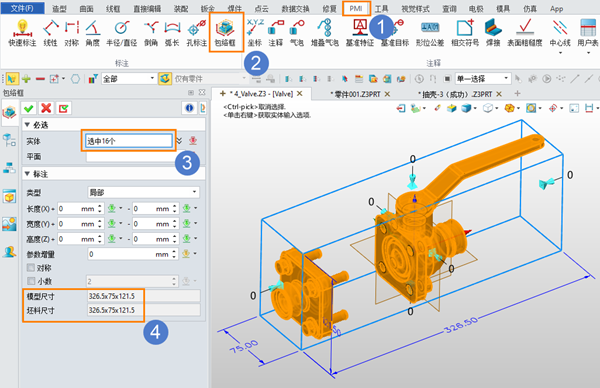Click the 326.50 dimension in viewport
Viewport: 600px width, 388px height.
[x=461, y=325]
